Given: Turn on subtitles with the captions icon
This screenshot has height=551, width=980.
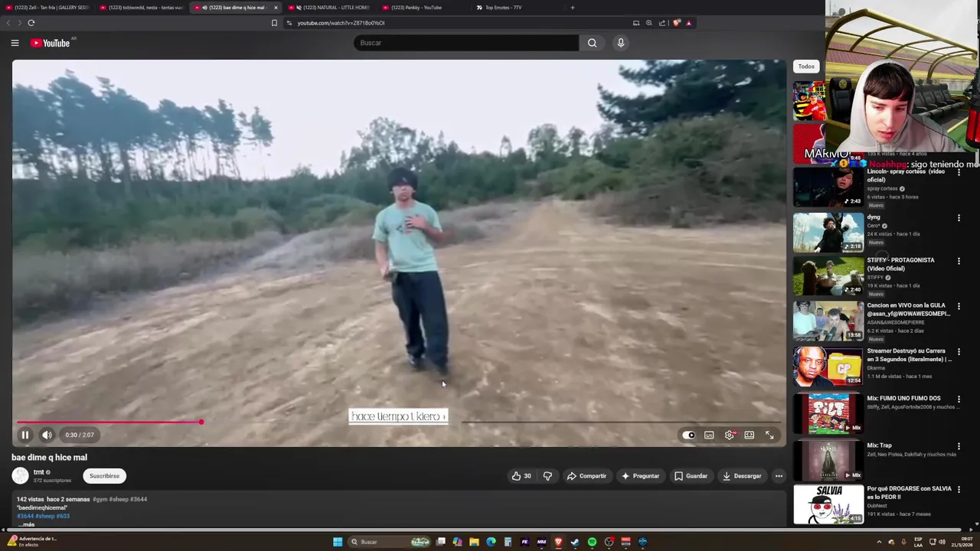Looking at the screenshot, I should coord(709,435).
